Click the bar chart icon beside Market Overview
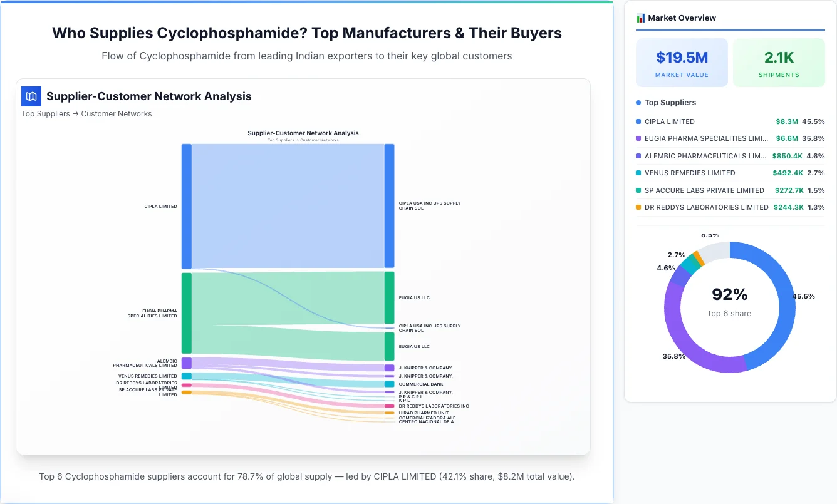Viewport: 837px width, 504px height. [640, 18]
